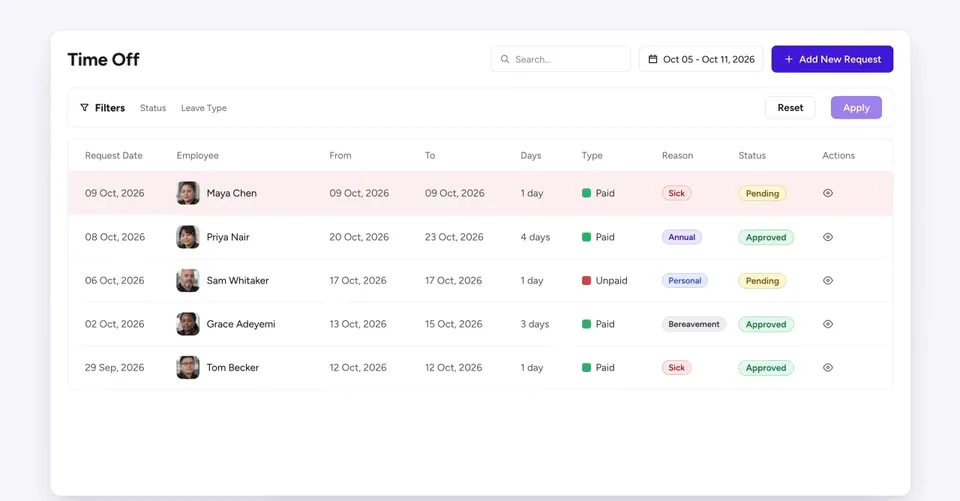The image size is (960, 501).
Task: Click the Annual reason tag
Action: [682, 237]
